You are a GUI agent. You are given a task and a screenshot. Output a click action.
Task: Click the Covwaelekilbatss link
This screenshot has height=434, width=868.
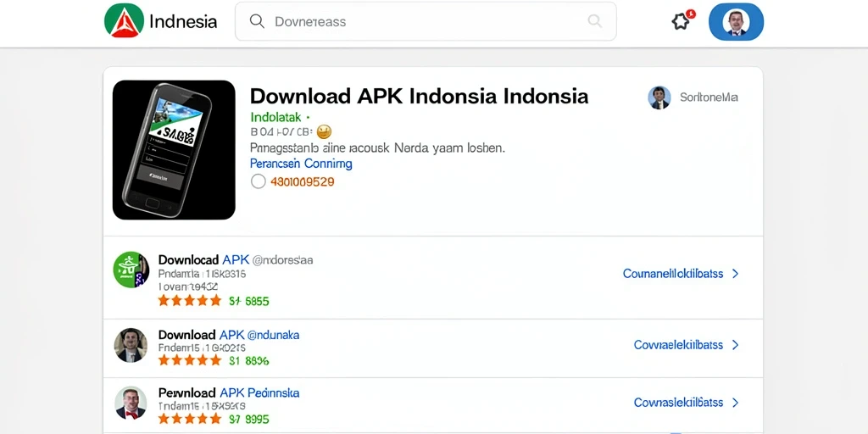pyautogui.click(x=678, y=345)
